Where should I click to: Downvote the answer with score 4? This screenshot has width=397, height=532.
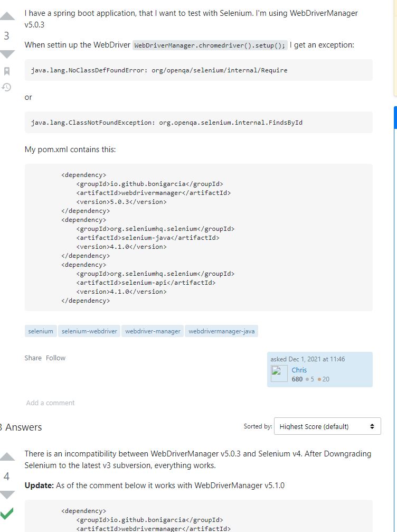[x=7, y=494]
